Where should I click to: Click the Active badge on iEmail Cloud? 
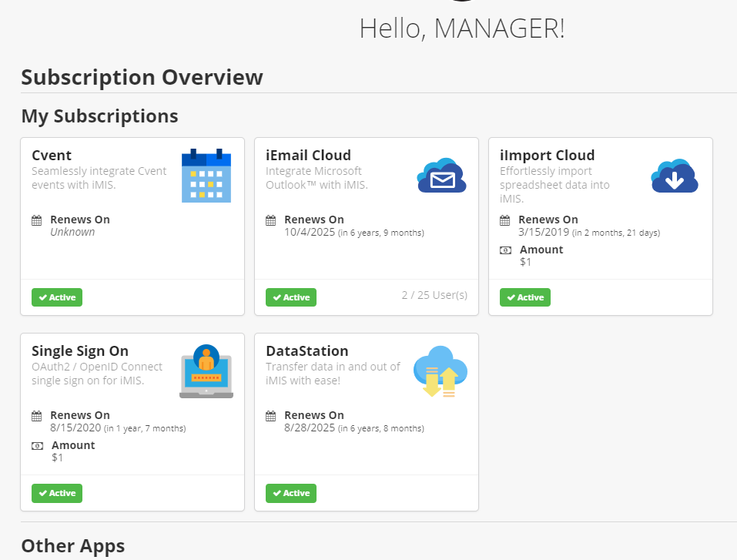tap(291, 297)
